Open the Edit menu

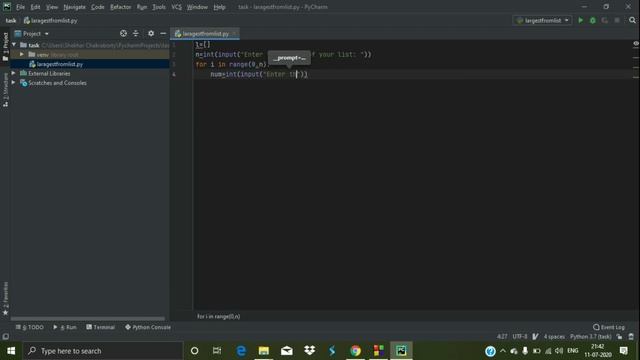(x=36, y=7)
